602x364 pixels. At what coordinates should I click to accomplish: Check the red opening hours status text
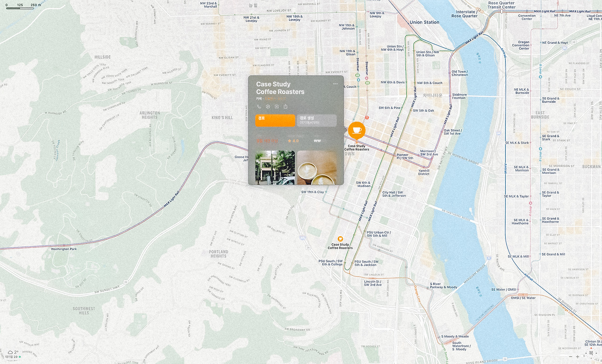tap(267, 141)
